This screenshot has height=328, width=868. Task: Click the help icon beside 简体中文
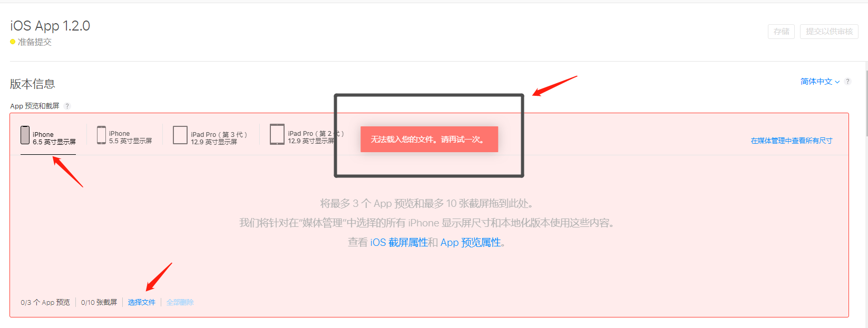click(x=847, y=82)
